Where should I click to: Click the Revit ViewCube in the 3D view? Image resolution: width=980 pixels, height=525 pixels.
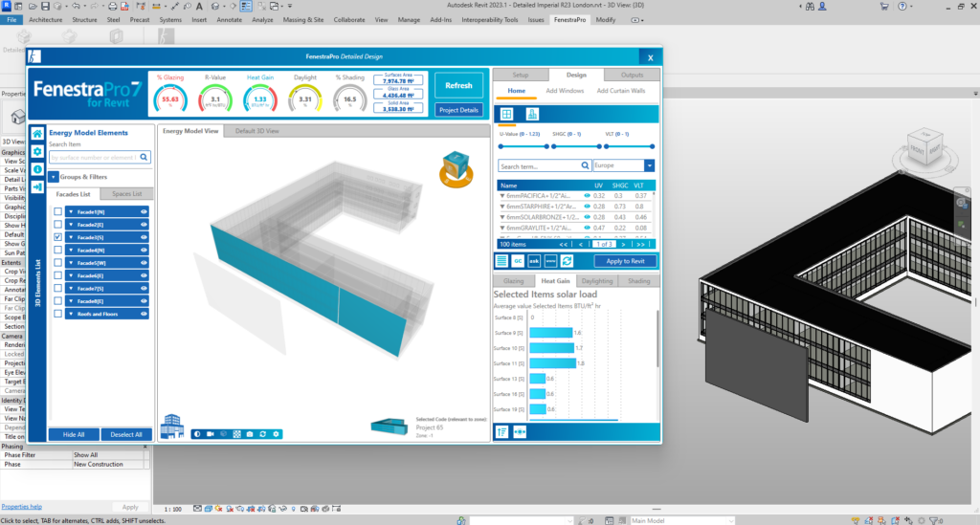click(x=926, y=150)
